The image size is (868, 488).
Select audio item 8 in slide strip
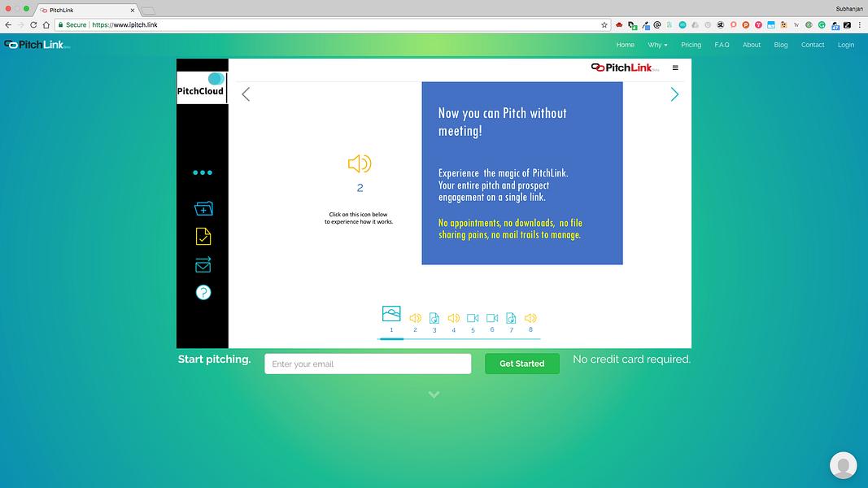[530, 318]
